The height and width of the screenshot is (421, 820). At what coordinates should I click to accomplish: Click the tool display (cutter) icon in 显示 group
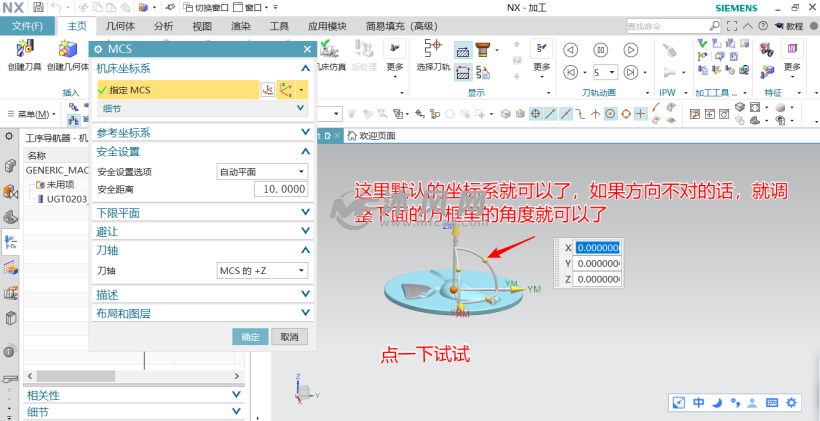pos(482,50)
